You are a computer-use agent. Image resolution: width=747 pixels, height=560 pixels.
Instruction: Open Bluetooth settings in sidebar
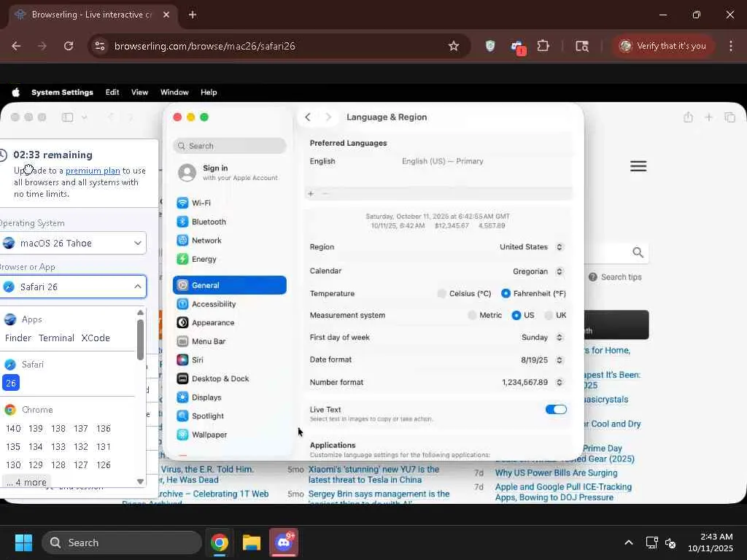coord(229,222)
